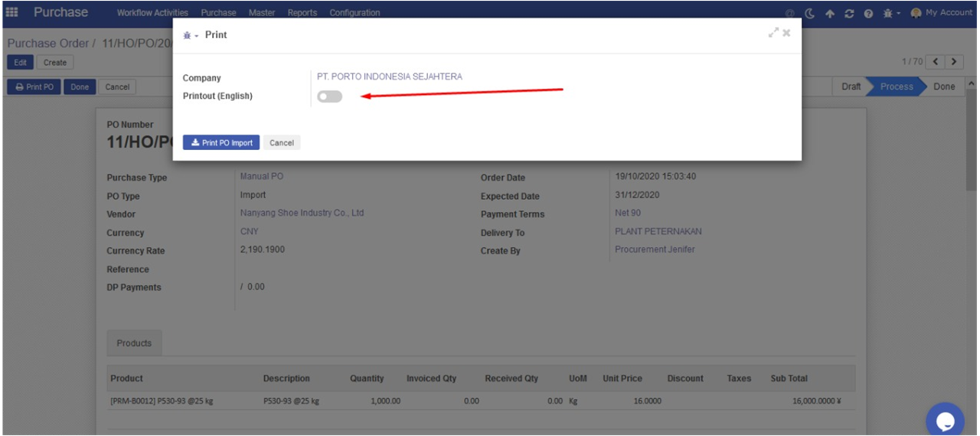Open the bug dropdown in Print dialog
This screenshot has width=980, height=436.
coord(191,35)
